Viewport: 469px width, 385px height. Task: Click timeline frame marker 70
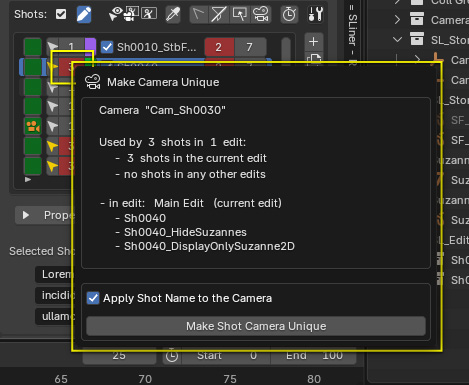click(145, 379)
